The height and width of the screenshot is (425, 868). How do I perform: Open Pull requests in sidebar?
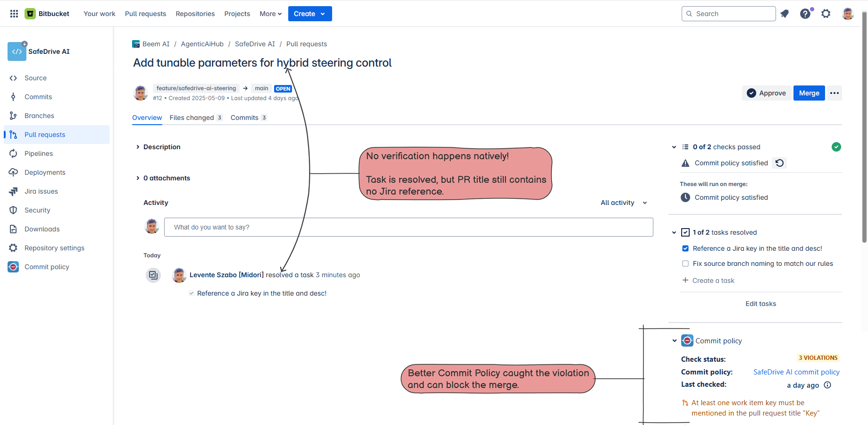(x=57, y=135)
